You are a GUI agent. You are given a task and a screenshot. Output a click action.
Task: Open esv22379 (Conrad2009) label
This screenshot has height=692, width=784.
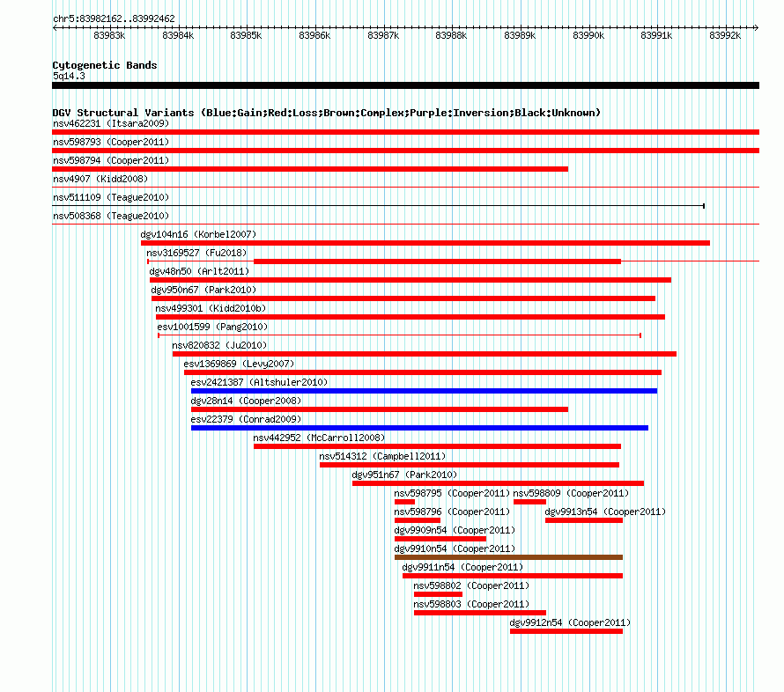tap(246, 419)
